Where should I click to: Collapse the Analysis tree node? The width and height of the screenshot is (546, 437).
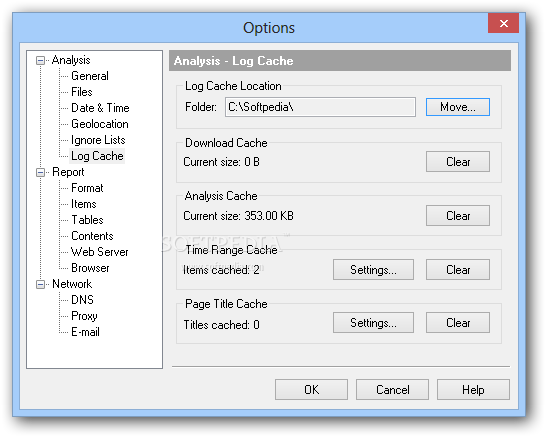(40, 61)
